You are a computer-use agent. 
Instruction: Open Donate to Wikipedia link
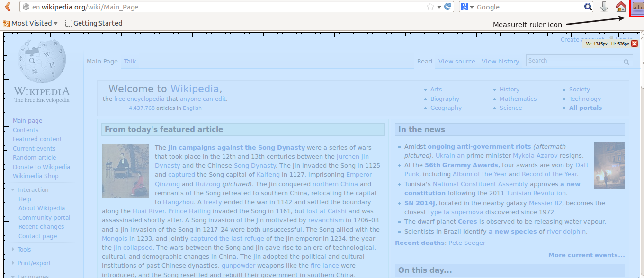pyautogui.click(x=41, y=167)
